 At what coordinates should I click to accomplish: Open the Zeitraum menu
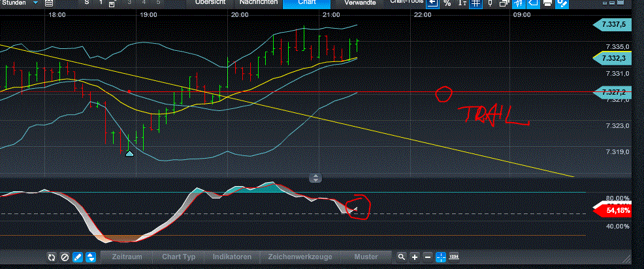(127, 257)
